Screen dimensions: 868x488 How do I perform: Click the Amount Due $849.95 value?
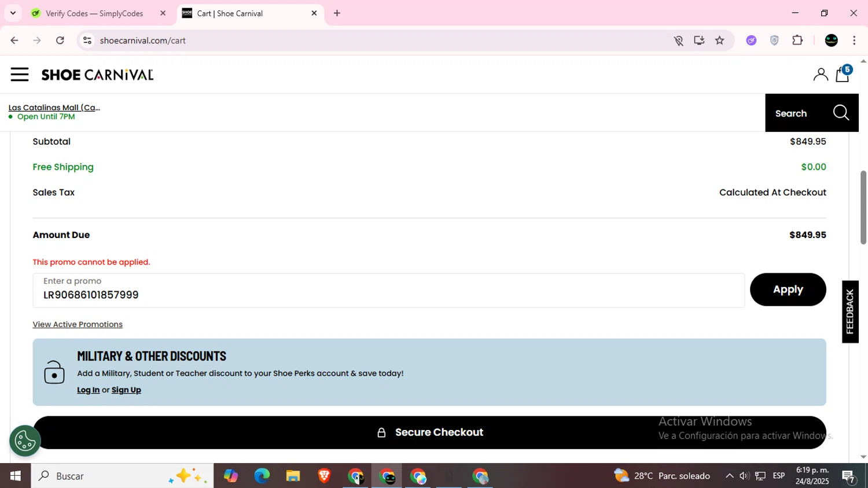[x=807, y=235]
